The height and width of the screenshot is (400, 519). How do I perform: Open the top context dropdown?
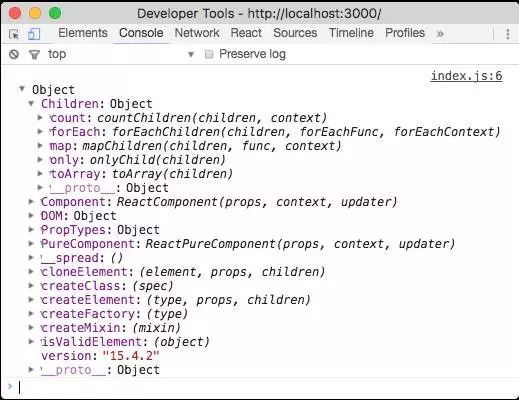(121, 54)
